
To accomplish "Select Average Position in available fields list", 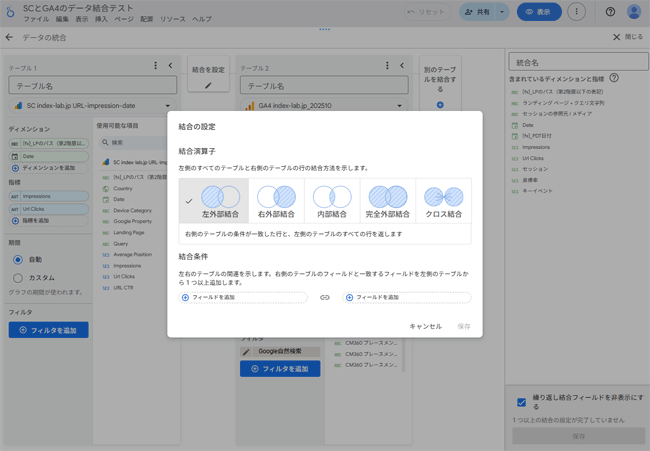I will [x=132, y=255].
